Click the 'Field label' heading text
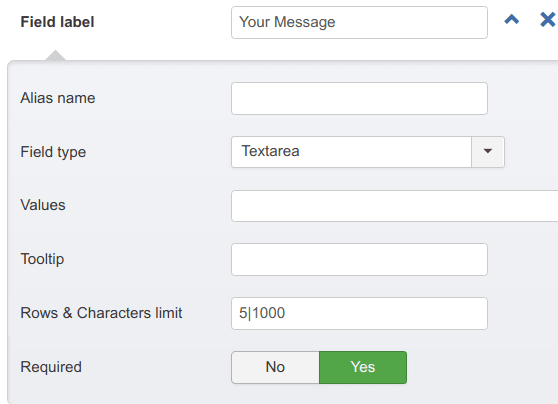This screenshot has height=404, width=558. pos(57,22)
